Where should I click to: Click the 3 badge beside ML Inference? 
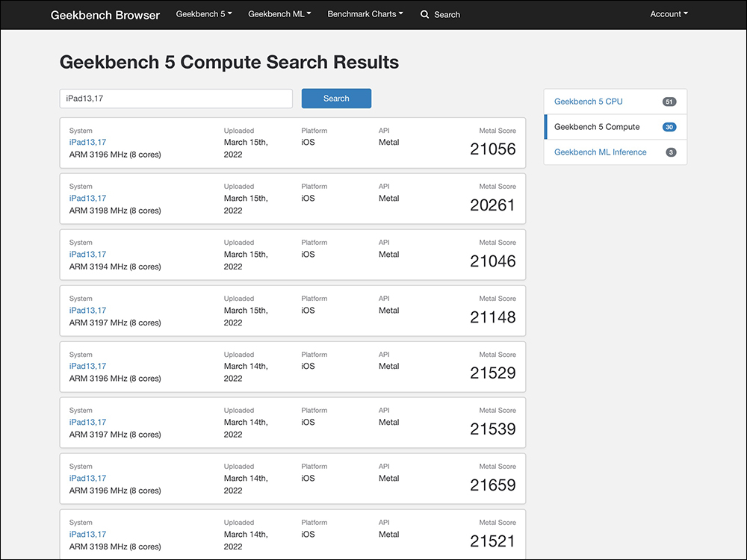671,152
